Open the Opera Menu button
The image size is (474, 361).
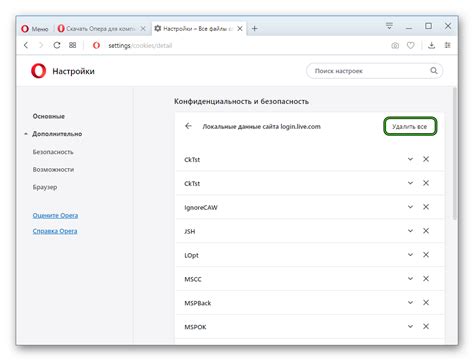coord(35,29)
